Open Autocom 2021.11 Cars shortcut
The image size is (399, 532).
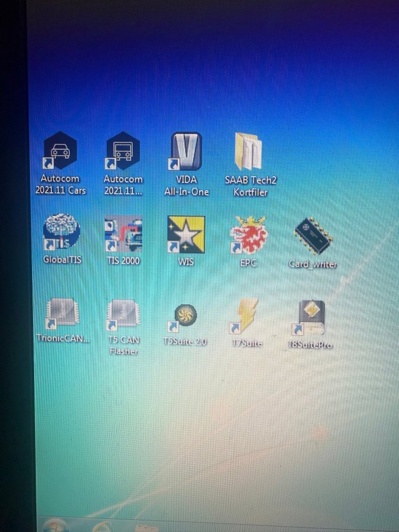60,152
